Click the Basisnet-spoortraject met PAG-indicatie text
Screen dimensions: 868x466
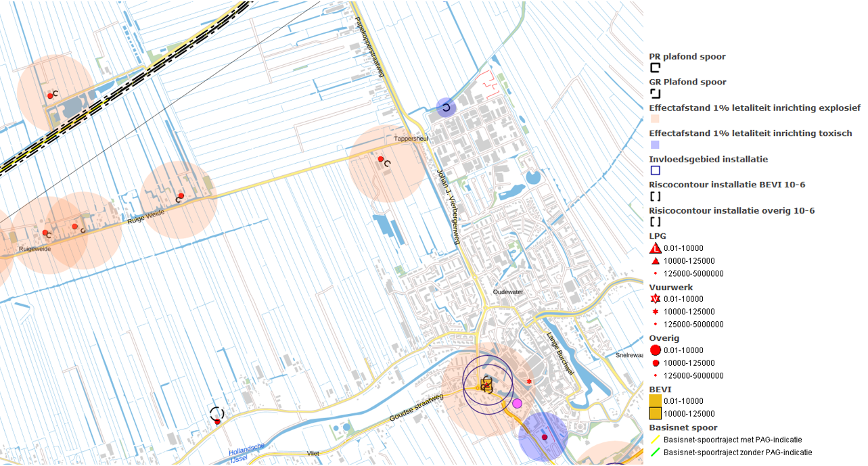point(733,440)
